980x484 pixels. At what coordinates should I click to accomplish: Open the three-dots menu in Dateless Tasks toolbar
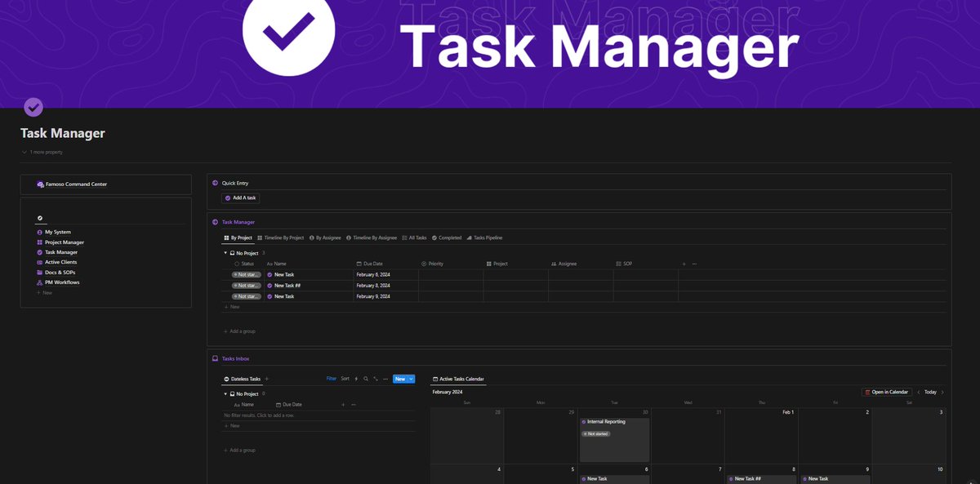click(x=385, y=379)
